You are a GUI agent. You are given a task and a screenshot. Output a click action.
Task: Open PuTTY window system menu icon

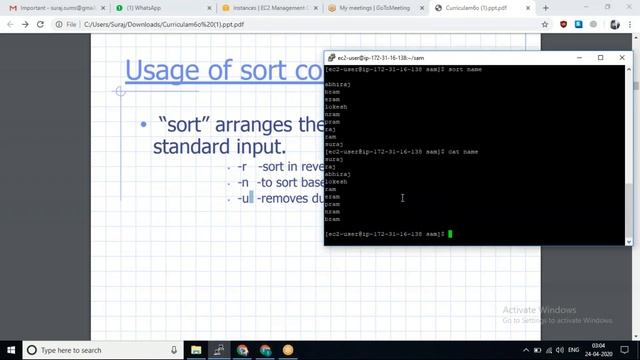331,58
